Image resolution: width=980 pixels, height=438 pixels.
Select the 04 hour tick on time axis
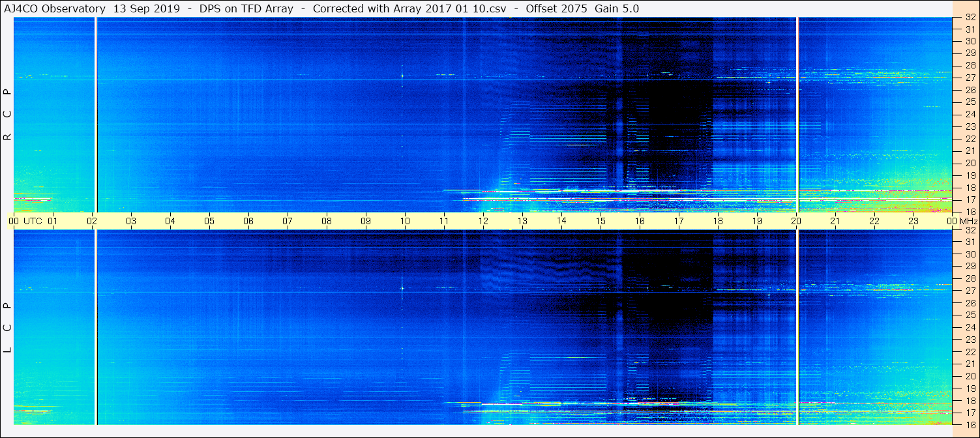tap(170, 221)
